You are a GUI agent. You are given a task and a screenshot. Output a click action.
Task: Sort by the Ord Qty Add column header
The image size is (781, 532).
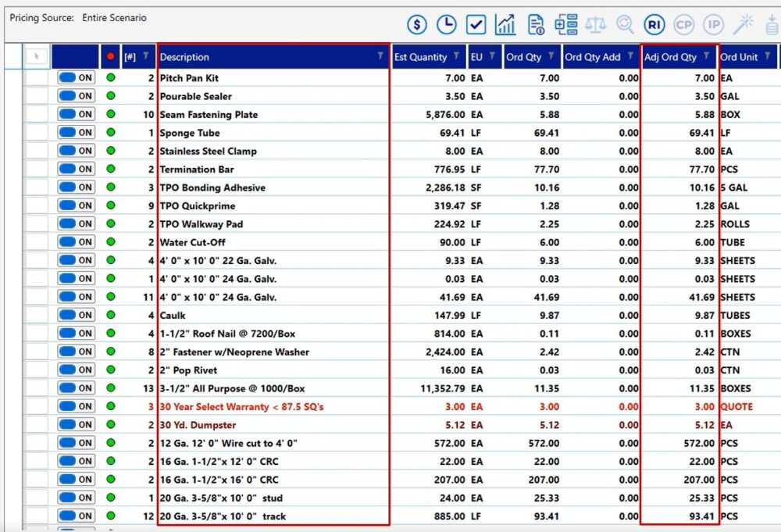(x=592, y=57)
